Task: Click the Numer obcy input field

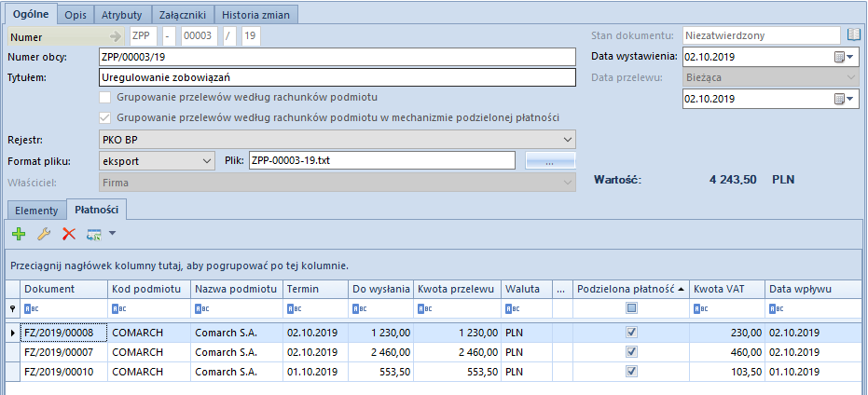Action: click(x=338, y=57)
